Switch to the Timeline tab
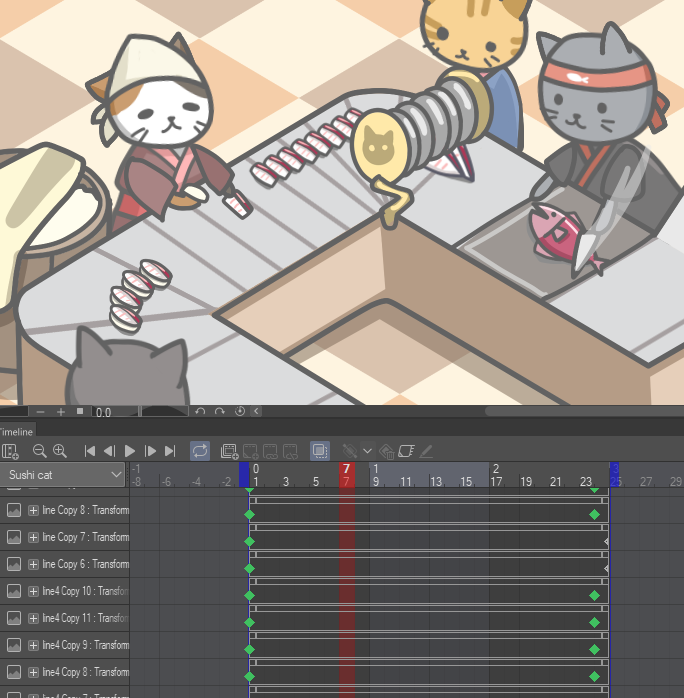Image resolution: width=684 pixels, height=698 pixels. 16,431
